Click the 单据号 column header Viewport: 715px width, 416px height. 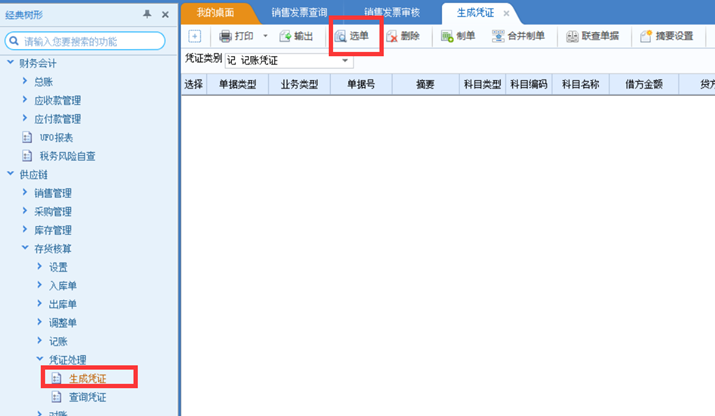click(361, 84)
